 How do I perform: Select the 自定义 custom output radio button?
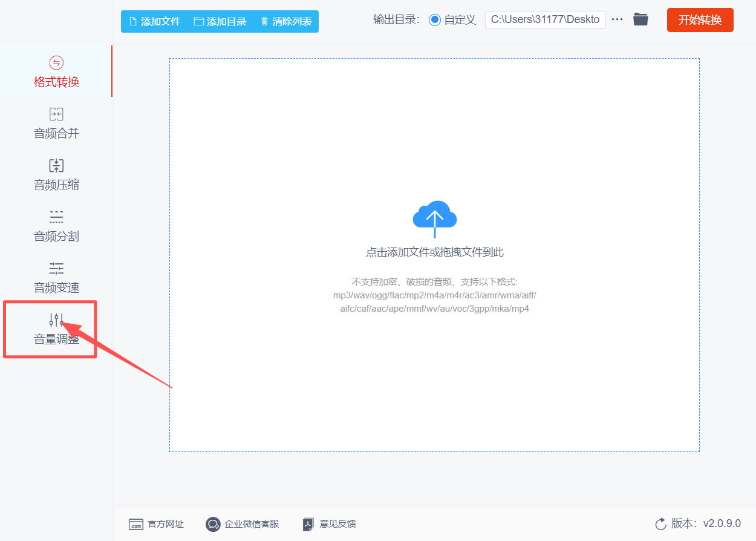(x=435, y=20)
